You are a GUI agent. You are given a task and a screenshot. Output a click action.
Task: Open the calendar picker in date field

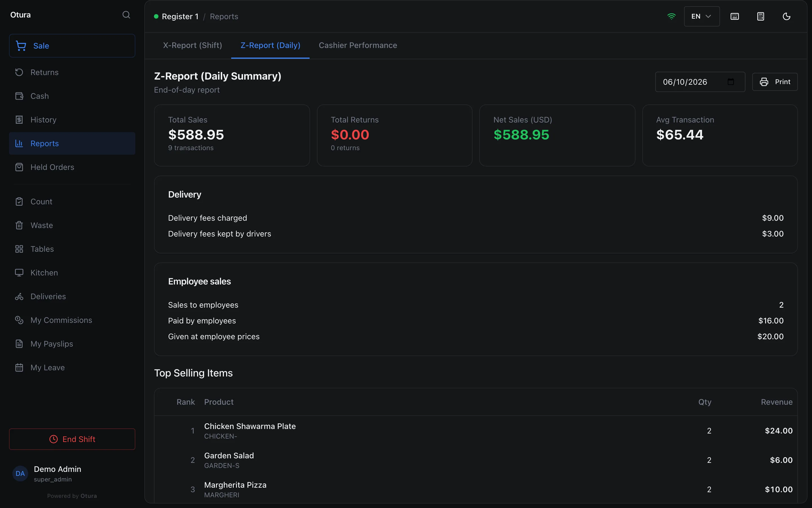tap(731, 82)
